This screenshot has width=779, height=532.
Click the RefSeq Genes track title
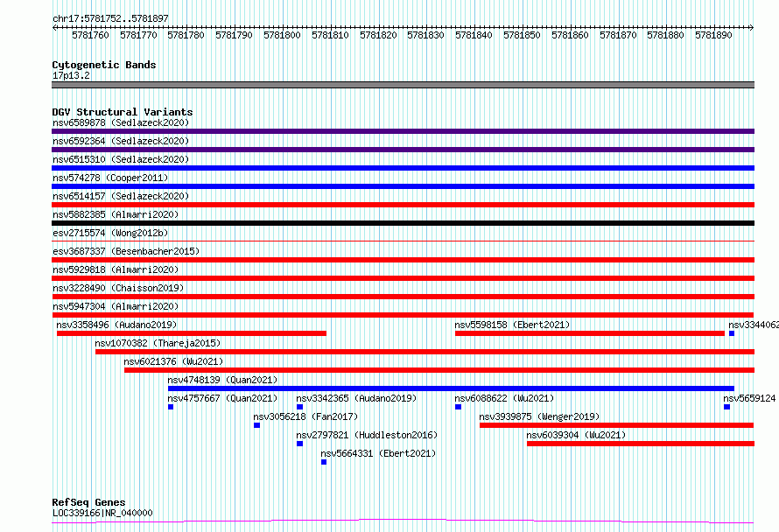[x=88, y=502]
